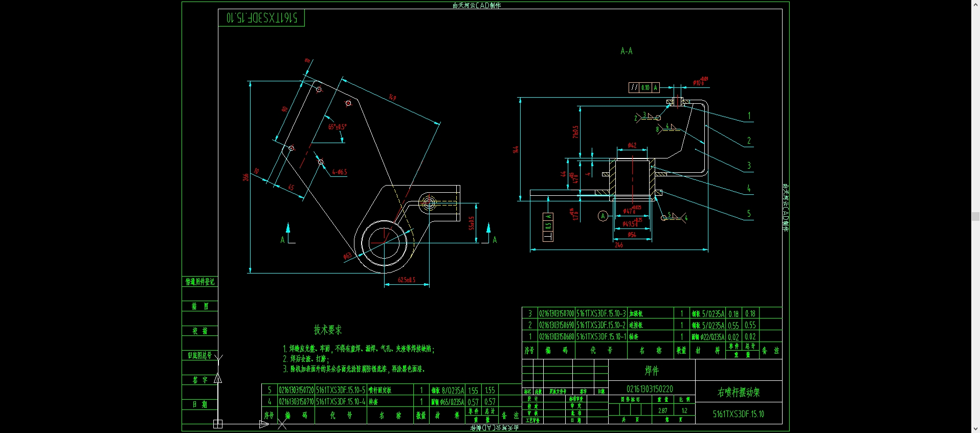Click the 149 length dimension
This screenshot has width=980, height=433.
point(392,97)
